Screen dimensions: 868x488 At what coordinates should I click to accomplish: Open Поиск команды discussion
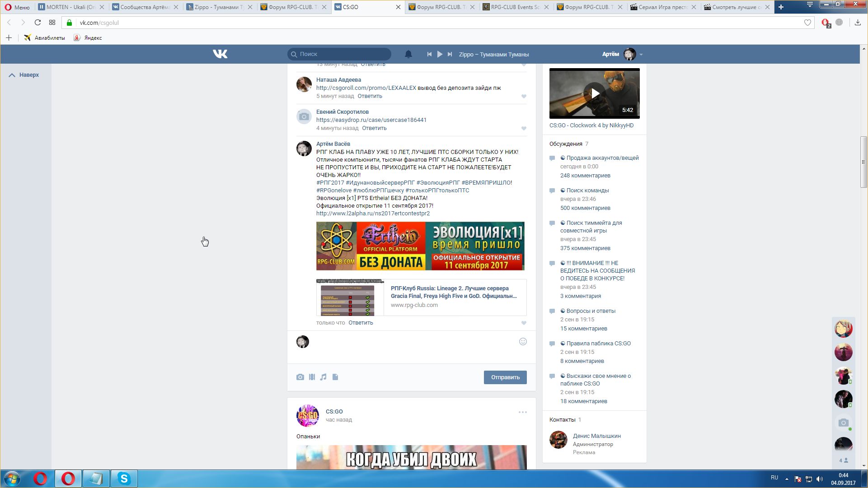588,191
